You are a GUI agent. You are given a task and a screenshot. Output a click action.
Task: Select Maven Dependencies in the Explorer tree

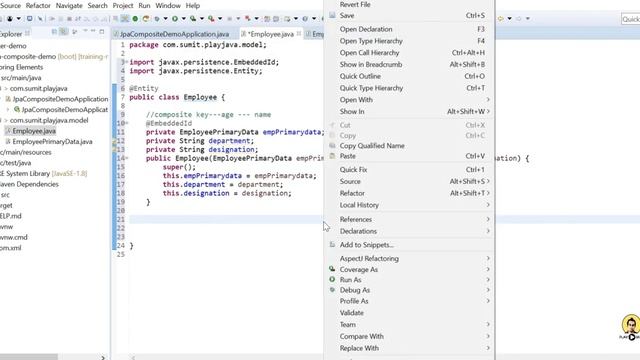click(29, 184)
